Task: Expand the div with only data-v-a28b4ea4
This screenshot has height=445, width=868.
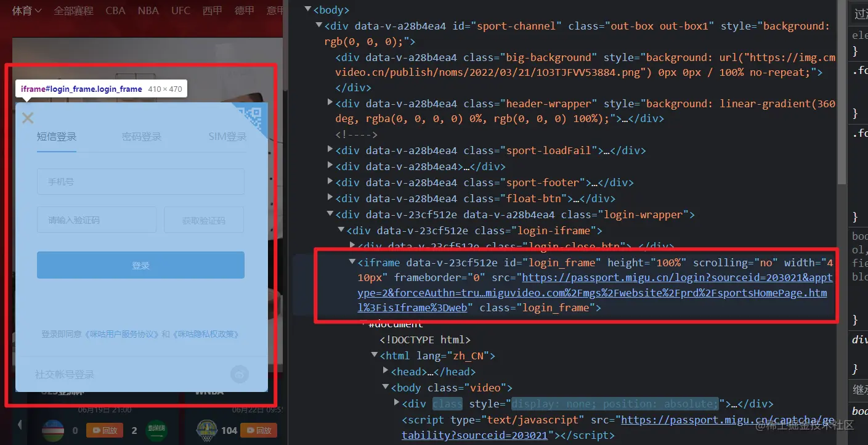Action: pyautogui.click(x=330, y=165)
